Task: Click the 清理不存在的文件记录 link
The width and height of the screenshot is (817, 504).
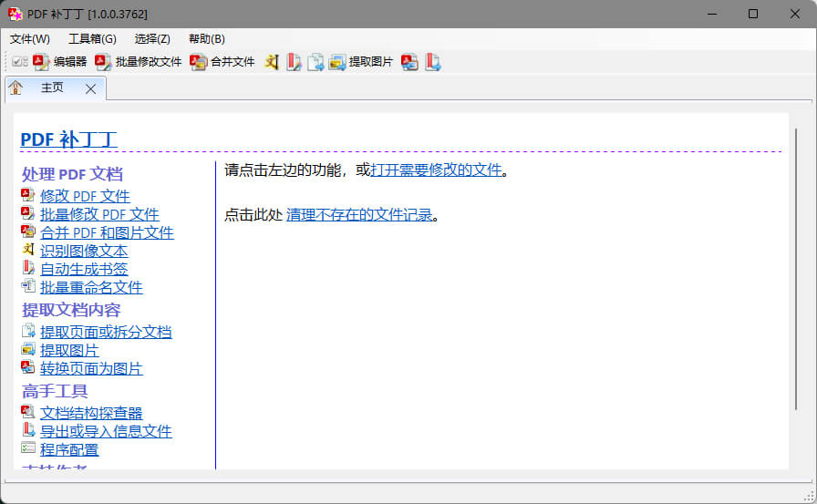Action: tap(359, 214)
